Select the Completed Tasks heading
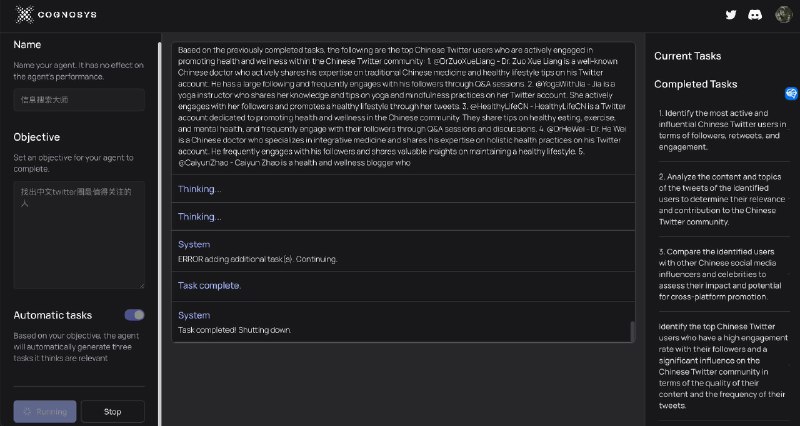Image resolution: width=800 pixels, height=426 pixels. click(x=696, y=85)
